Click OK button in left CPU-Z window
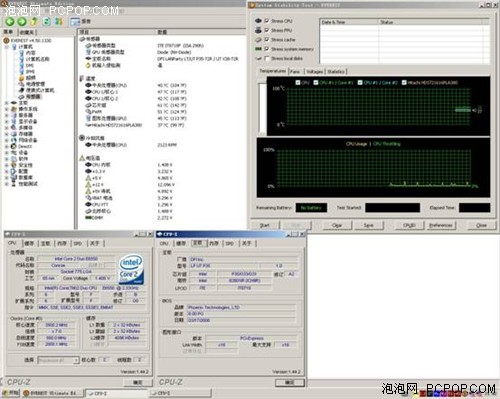 click(138, 383)
